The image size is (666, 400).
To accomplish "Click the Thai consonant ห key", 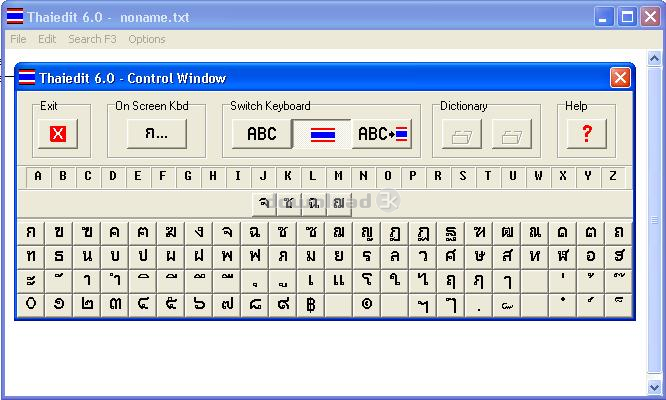I will (x=535, y=256).
